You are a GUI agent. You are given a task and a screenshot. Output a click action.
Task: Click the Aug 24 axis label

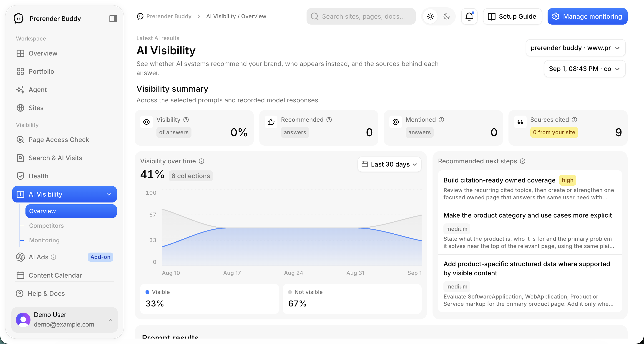pos(294,273)
